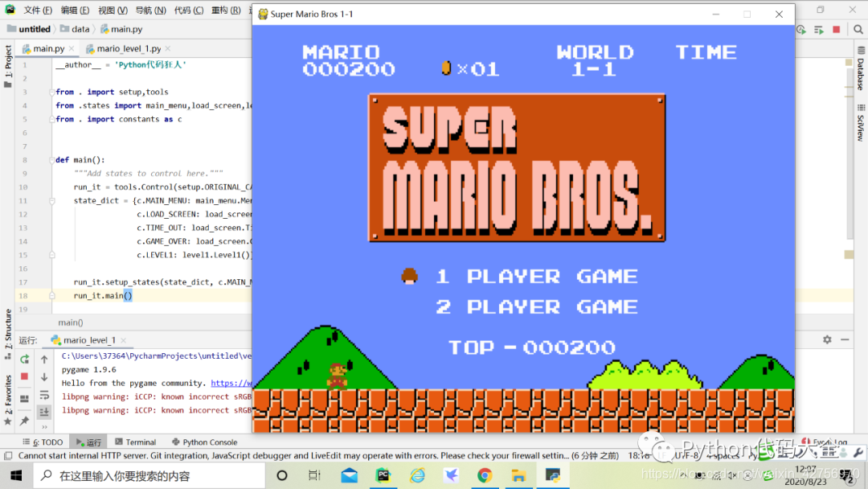
Task: Run with concurrency list icon in toolbar
Action: pyautogui.click(x=819, y=29)
